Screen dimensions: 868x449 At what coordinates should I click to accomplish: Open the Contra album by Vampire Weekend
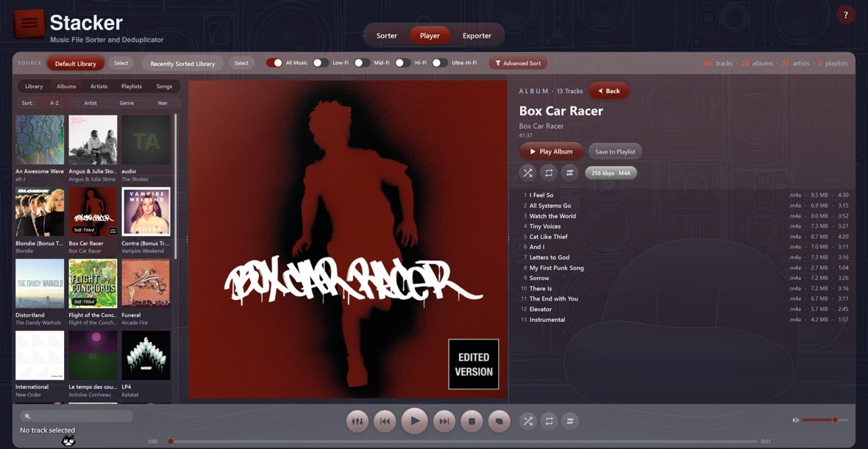point(146,211)
